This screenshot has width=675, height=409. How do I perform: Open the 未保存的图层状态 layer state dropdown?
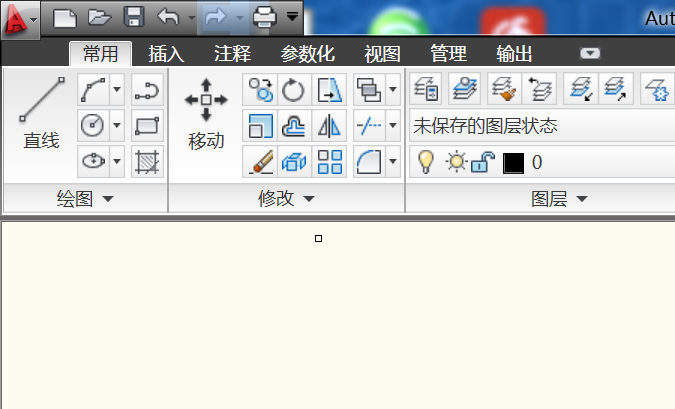[542, 126]
